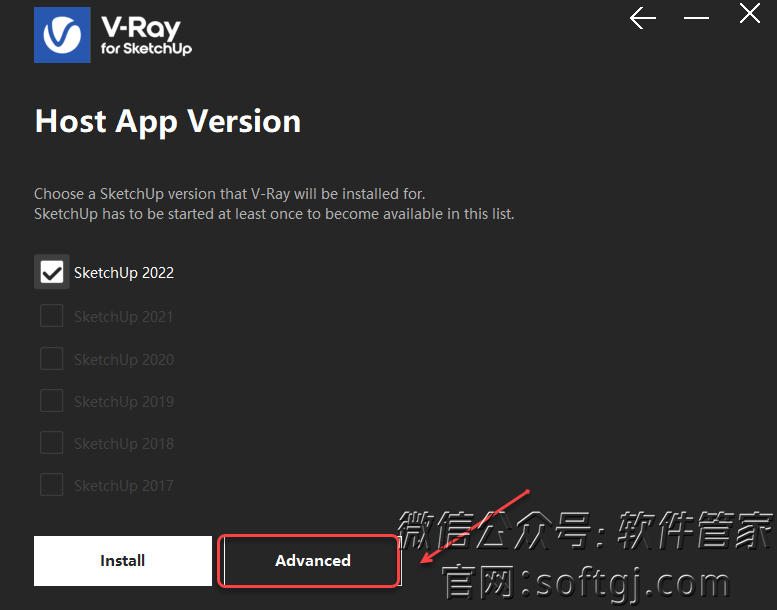Viewport: 777px width, 610px height.
Task: Go back using the left arrow icon
Action: (643, 18)
